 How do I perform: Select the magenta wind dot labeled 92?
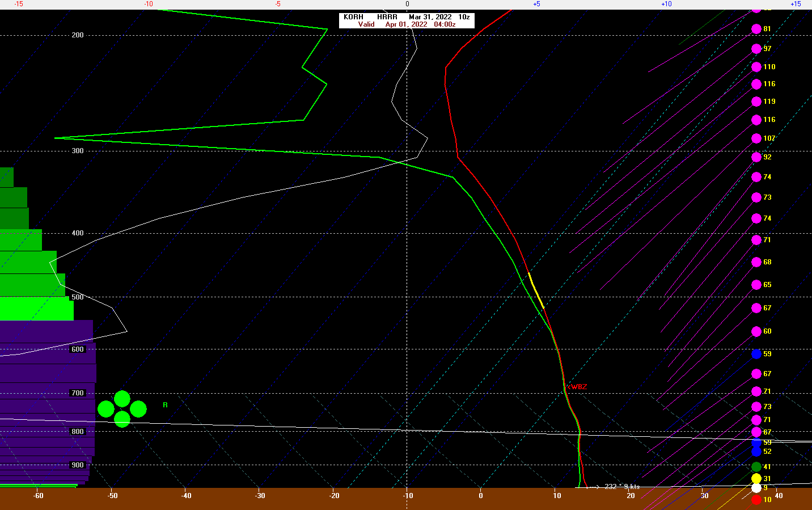point(756,157)
